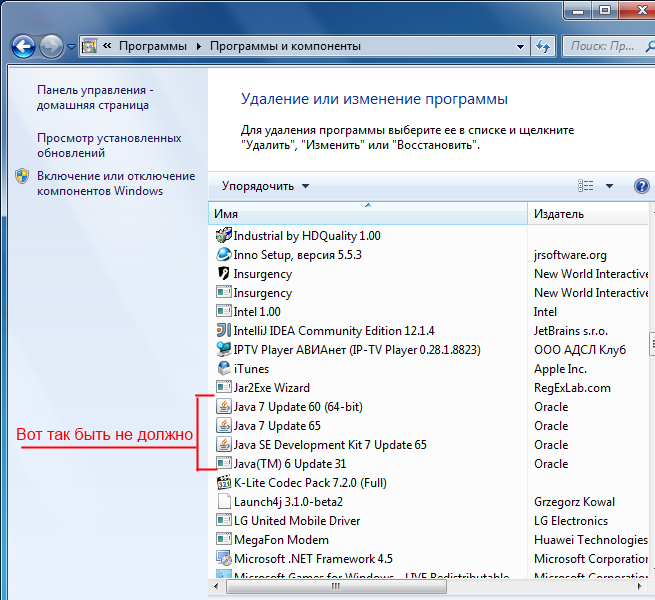Click the horizontal scrollbar thumb
Viewport: 655px width, 600px height.
[336, 586]
